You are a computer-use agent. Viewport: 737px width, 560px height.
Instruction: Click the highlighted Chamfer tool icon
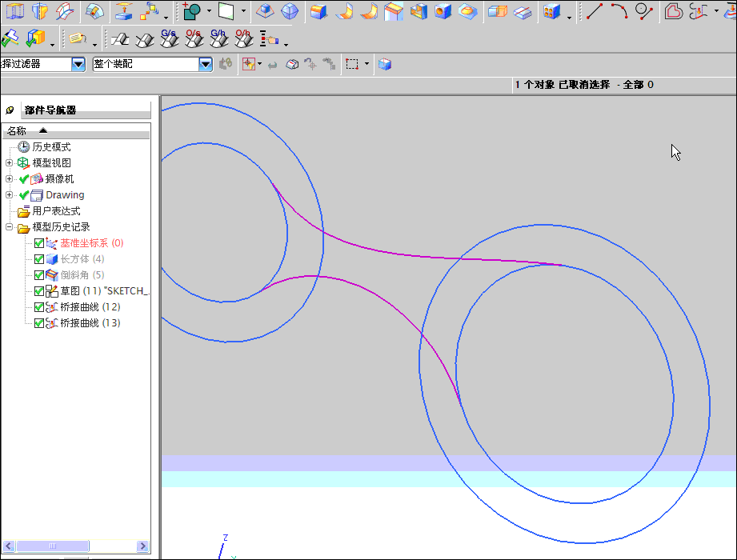pos(394,11)
